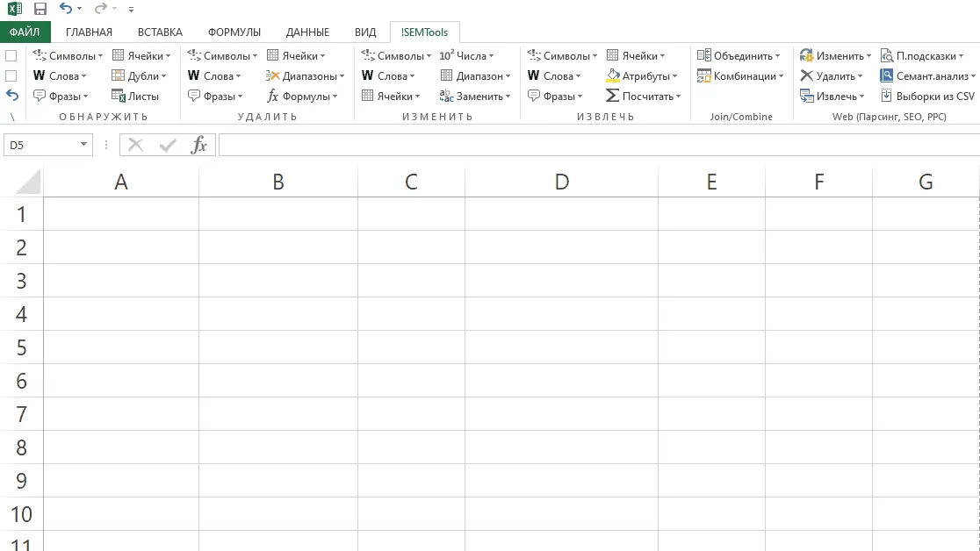
Task: Open Фразы in the ИЗВЛЕЧЬ group
Action: (555, 97)
